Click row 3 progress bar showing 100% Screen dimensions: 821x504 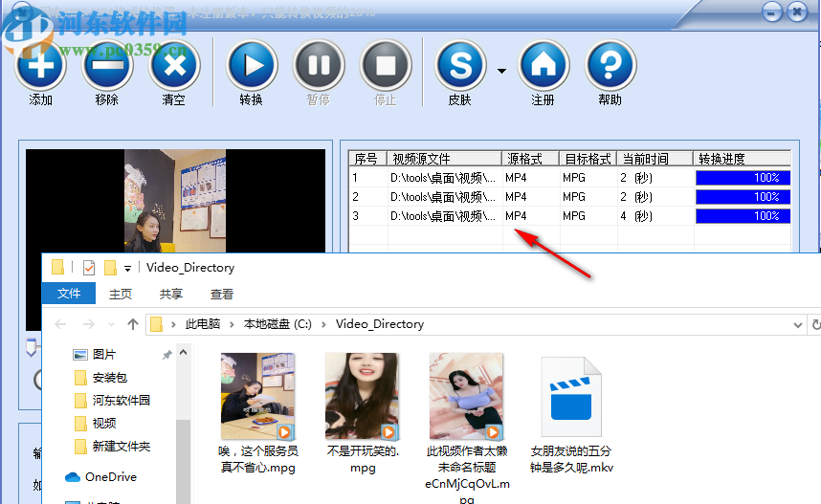pyautogui.click(x=743, y=215)
